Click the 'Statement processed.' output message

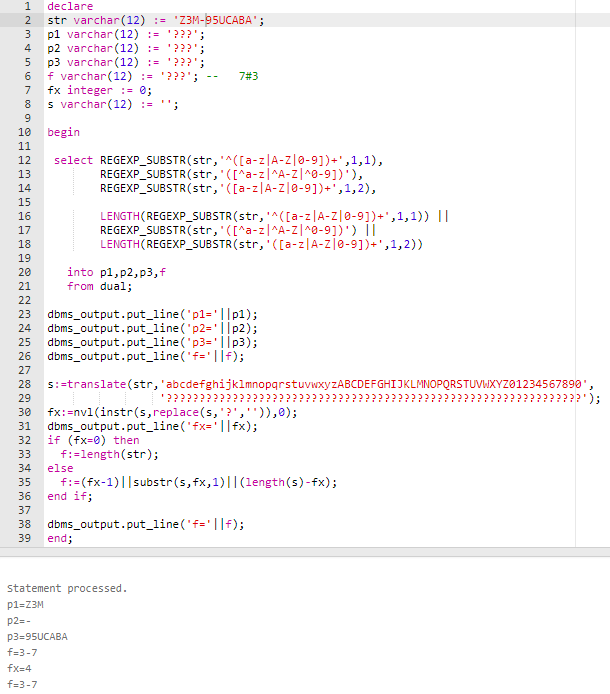pos(66,588)
